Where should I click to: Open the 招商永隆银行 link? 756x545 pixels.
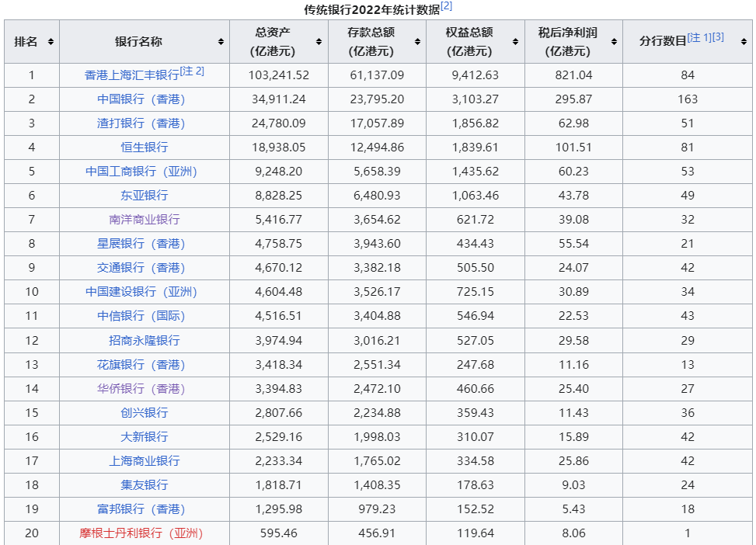pos(145,341)
